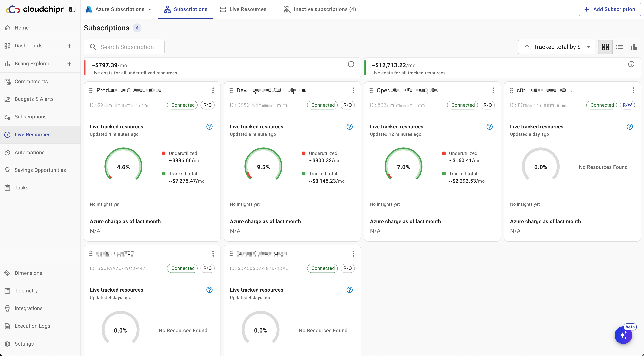Focus the Search Subscription field

(x=127, y=47)
